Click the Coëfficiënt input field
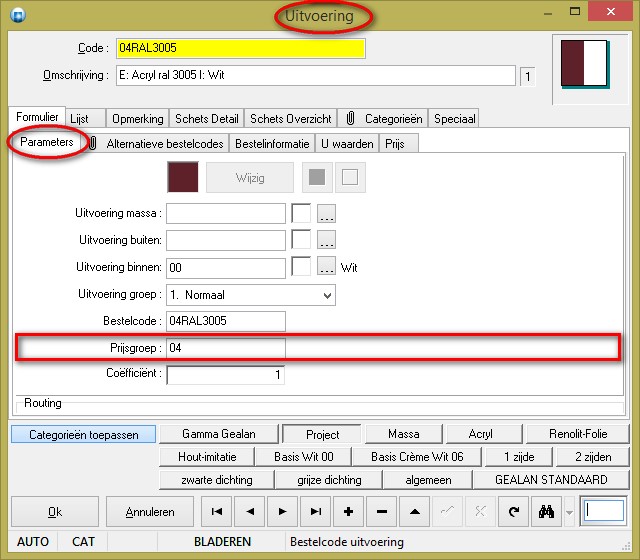The height and width of the screenshot is (560, 640). tap(226, 375)
